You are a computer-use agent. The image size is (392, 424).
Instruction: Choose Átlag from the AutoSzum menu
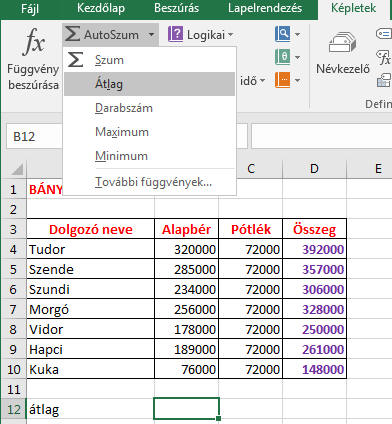coord(149,84)
